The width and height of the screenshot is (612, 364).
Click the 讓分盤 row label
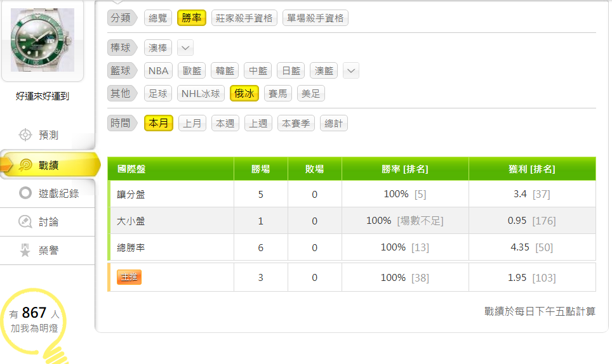[131, 194]
